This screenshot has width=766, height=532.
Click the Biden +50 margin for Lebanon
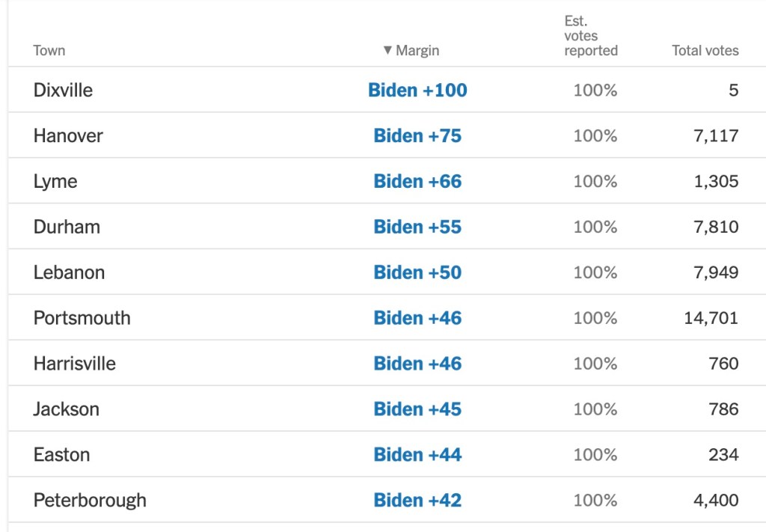417,273
